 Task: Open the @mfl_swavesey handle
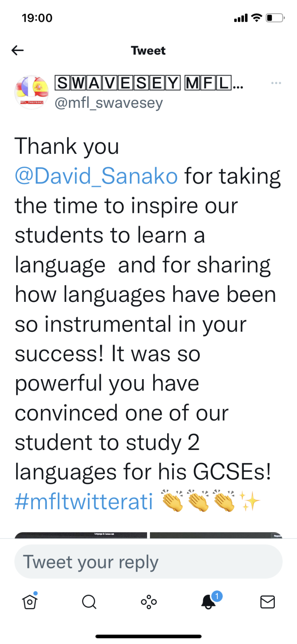pos(109,103)
